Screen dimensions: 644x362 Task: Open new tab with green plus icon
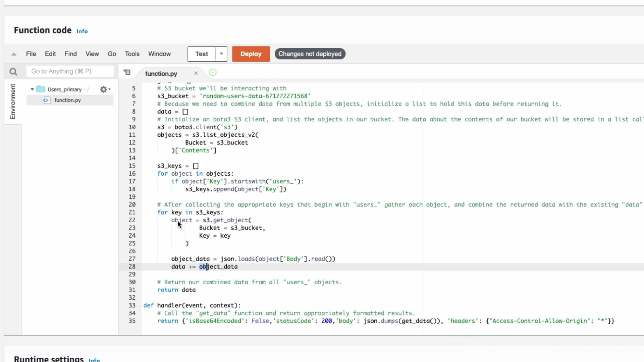(x=213, y=72)
